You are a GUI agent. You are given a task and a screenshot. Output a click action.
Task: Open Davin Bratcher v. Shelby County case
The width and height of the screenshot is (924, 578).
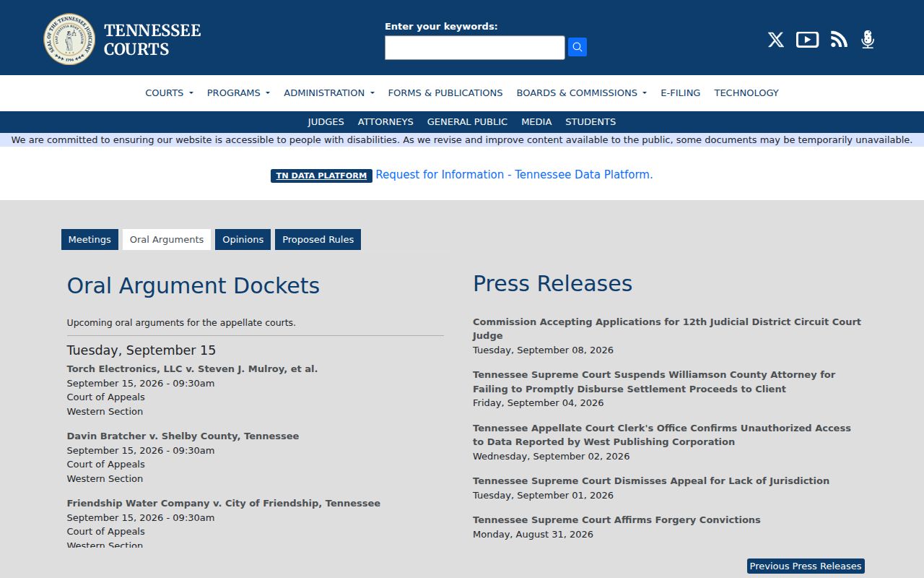pyautogui.click(x=183, y=436)
